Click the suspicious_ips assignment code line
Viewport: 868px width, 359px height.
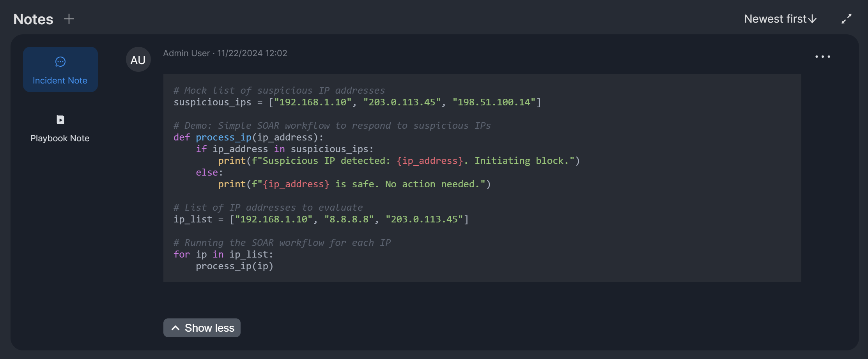[x=357, y=102]
